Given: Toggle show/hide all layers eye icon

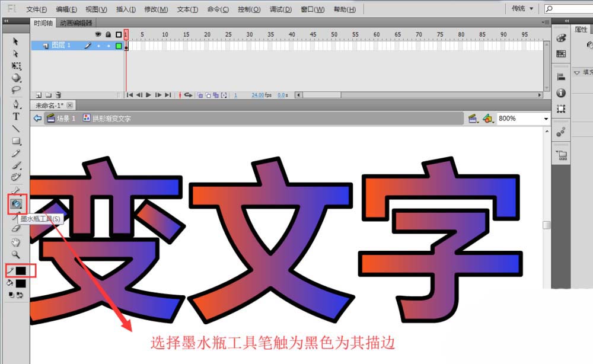Looking at the screenshot, I should pos(98,34).
